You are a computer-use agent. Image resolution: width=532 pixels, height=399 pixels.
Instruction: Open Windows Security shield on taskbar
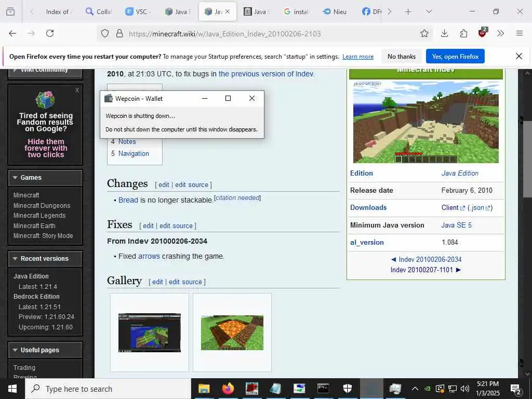coord(347,389)
